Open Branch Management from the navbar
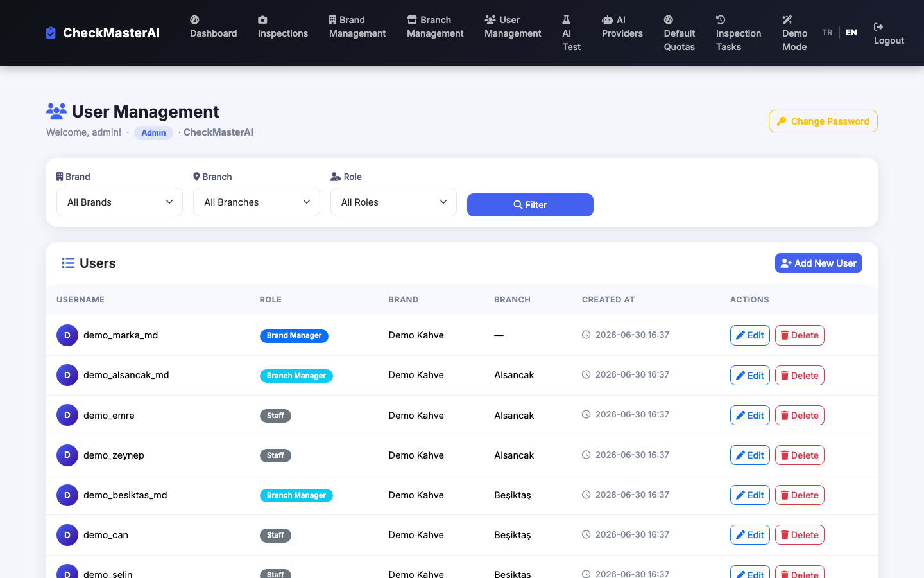Viewport: 924px width, 578px height. pos(435,27)
